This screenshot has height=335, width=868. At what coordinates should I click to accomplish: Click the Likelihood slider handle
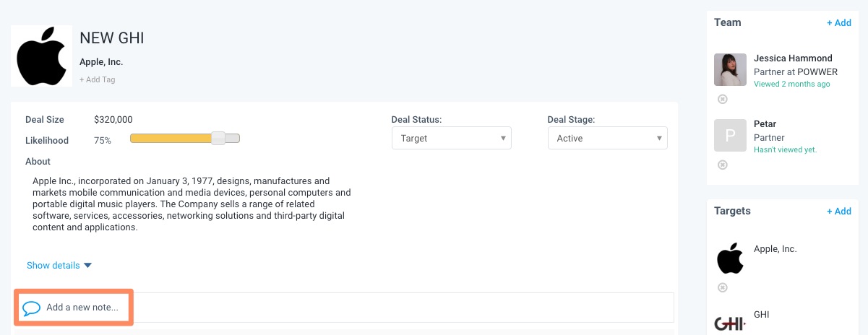click(x=218, y=139)
